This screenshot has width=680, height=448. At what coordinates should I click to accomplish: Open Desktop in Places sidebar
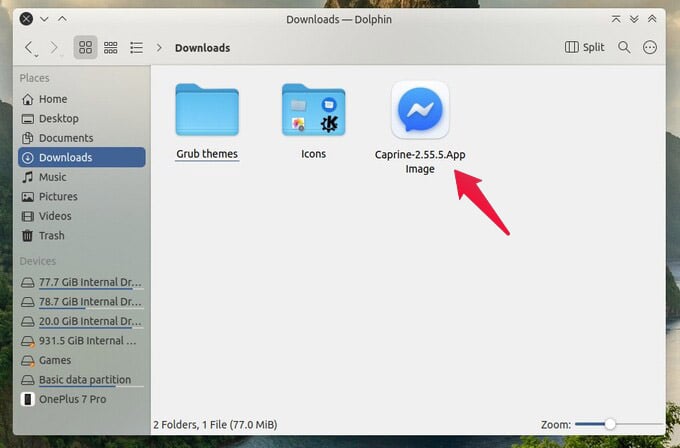click(x=82, y=118)
